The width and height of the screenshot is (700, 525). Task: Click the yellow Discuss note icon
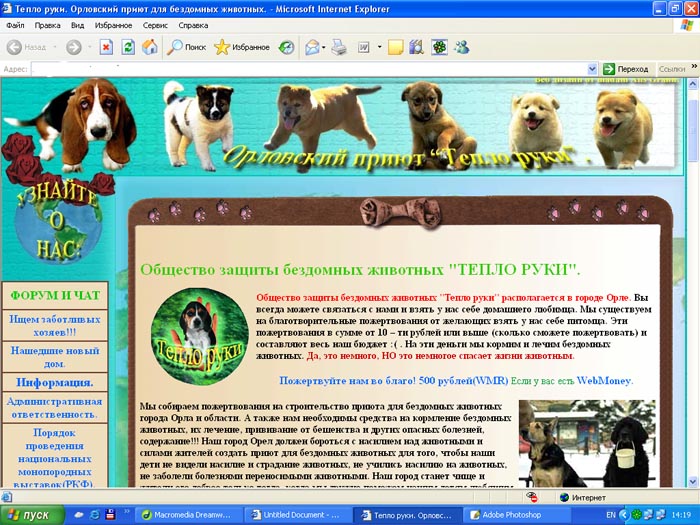click(396, 47)
